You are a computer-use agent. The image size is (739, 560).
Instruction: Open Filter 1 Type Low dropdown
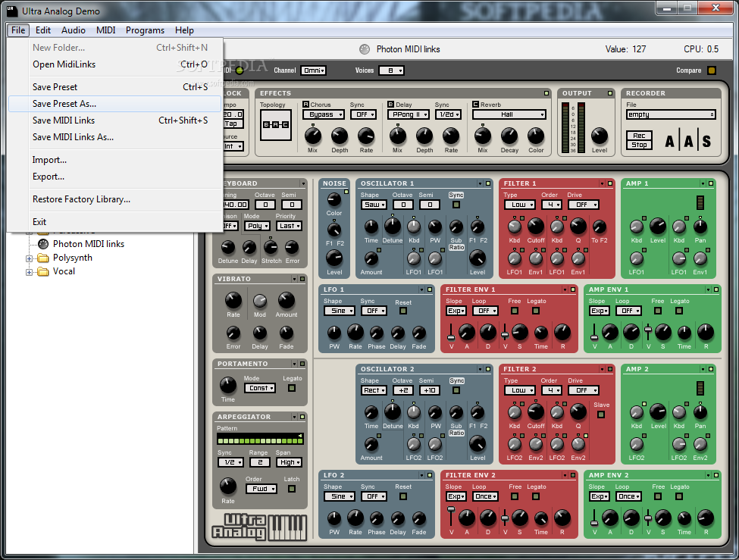point(520,205)
